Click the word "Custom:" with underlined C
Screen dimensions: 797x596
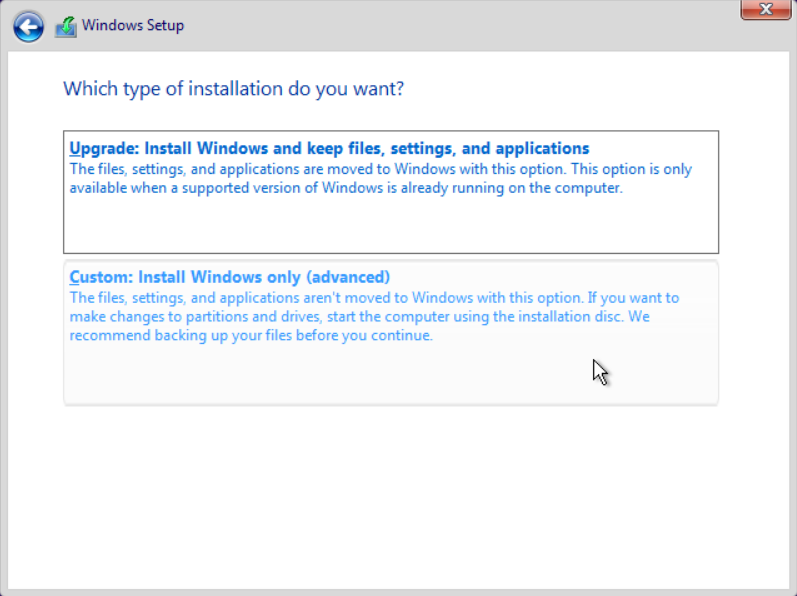[x=101, y=277]
